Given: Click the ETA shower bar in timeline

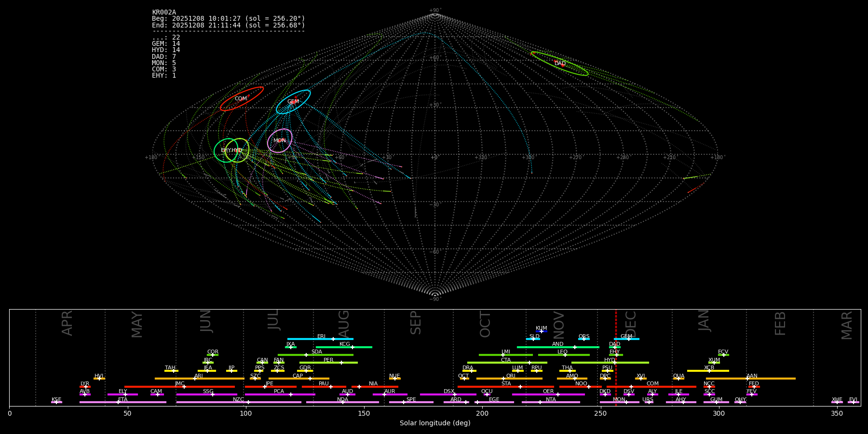Looking at the screenshot, I should (x=123, y=402).
